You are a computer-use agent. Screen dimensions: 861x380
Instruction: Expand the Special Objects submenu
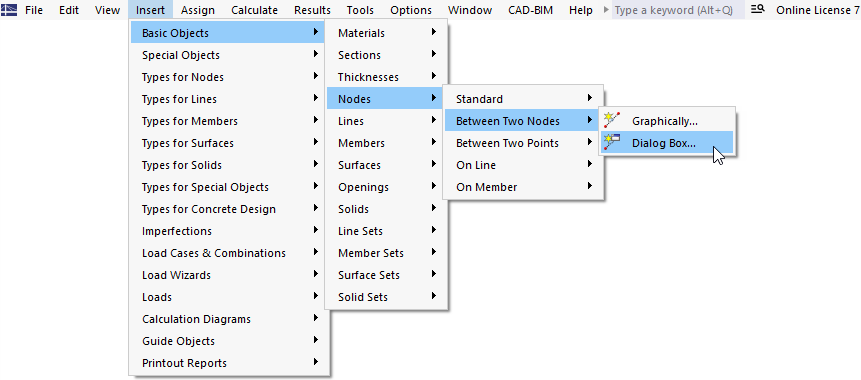[230, 55]
